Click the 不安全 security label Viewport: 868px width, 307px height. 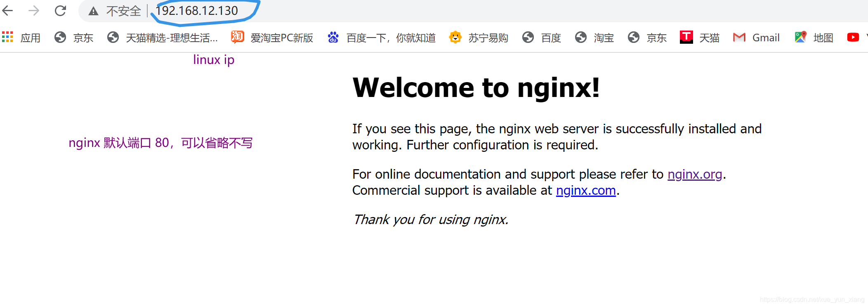pyautogui.click(x=123, y=11)
